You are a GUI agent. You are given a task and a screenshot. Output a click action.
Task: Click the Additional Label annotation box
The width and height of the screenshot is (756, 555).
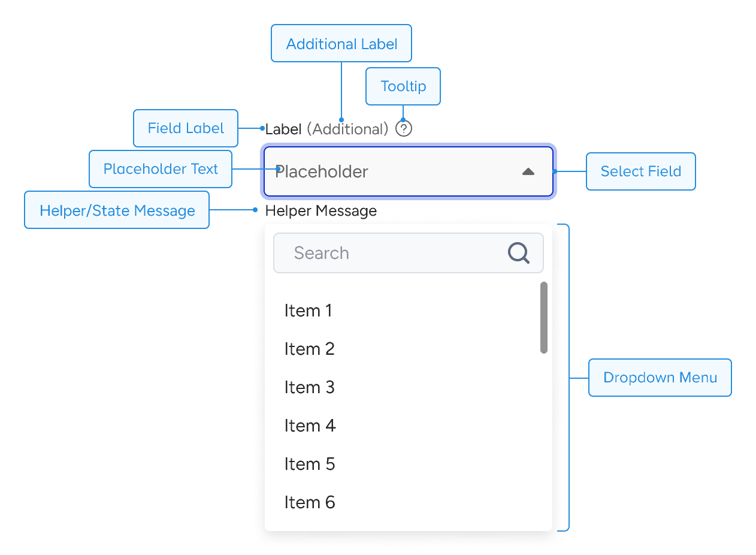[x=341, y=43]
